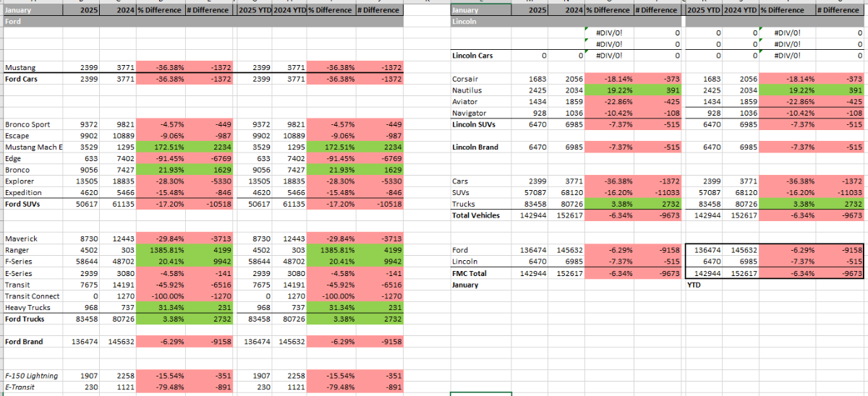
Task: Select Edge's 2025 monthly value 633
Action: click(x=90, y=159)
